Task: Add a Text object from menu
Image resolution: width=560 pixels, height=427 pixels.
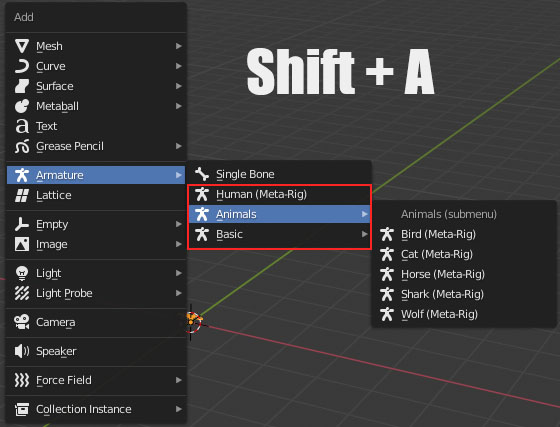Action: [x=96, y=126]
